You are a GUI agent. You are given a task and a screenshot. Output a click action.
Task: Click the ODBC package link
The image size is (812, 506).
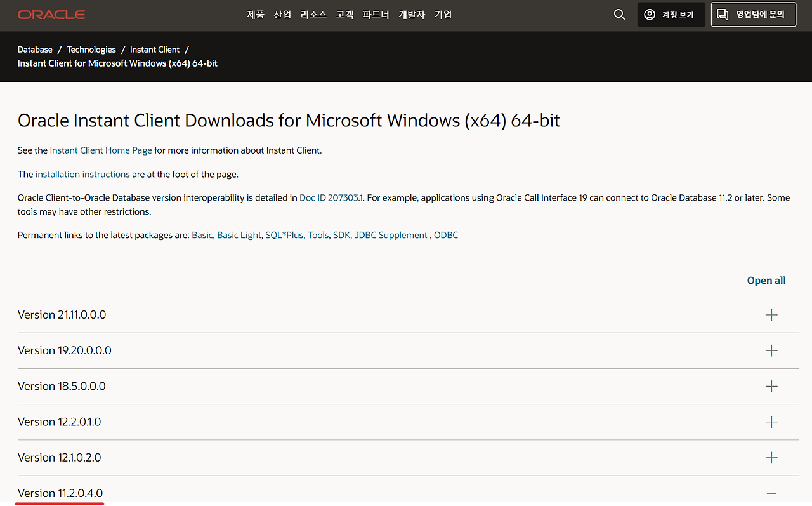pyautogui.click(x=446, y=235)
